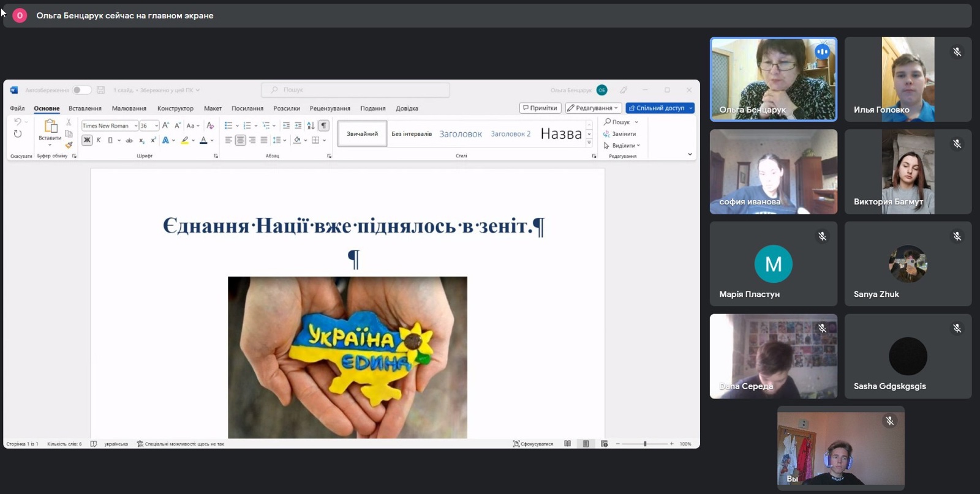Apply strikethrough formatting
Viewport: 980px width, 494px height.
129,140
